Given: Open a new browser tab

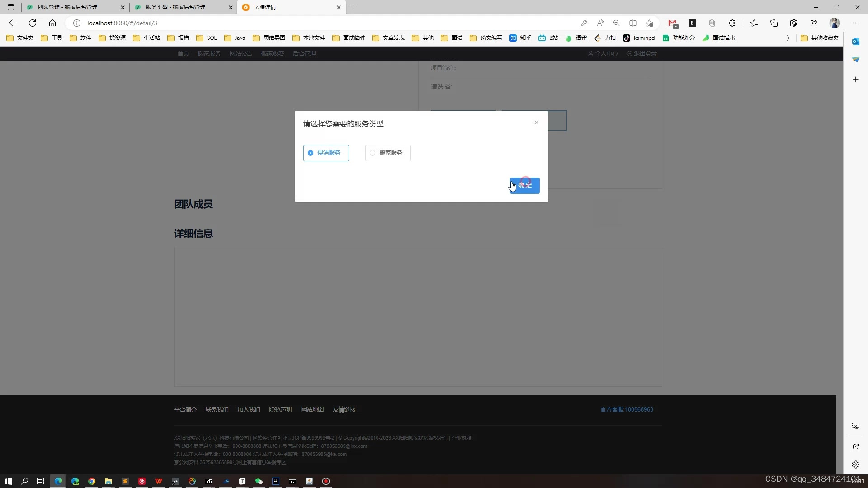Looking at the screenshot, I should tap(354, 7).
